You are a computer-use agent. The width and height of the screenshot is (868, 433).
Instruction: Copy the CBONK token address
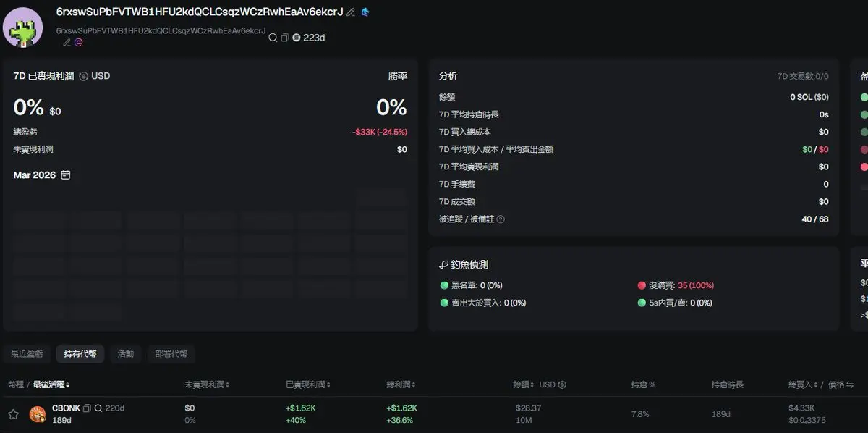[x=87, y=408]
